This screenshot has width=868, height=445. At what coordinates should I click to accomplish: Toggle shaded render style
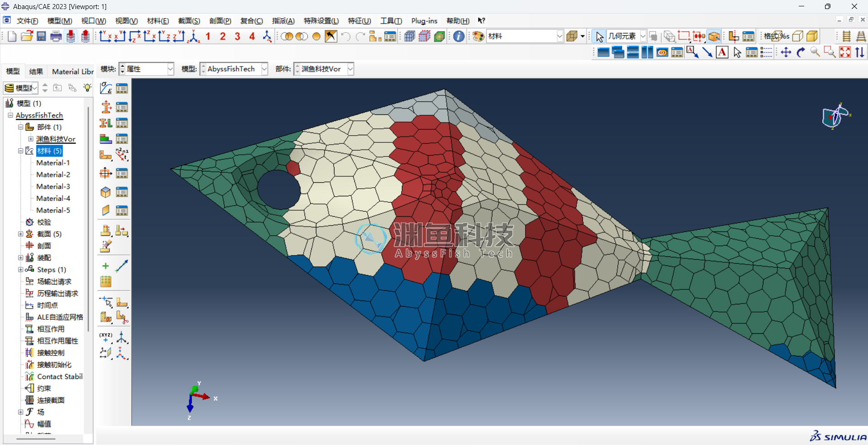(x=812, y=36)
